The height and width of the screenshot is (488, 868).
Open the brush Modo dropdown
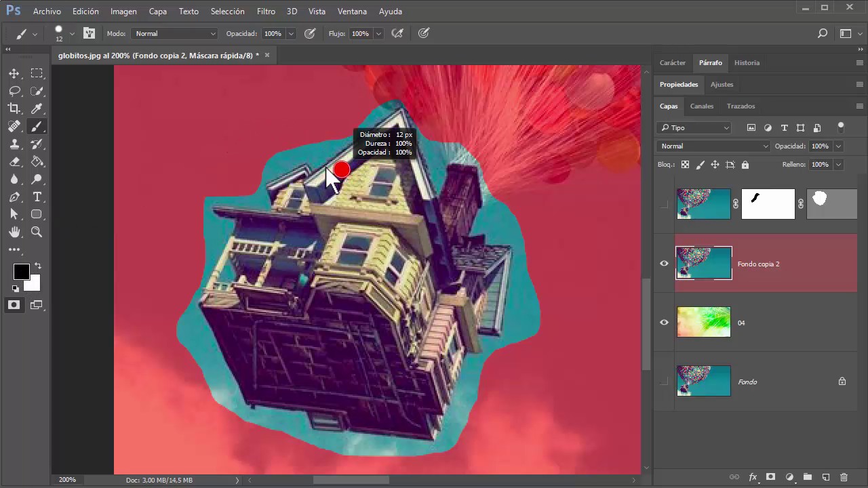[174, 33]
